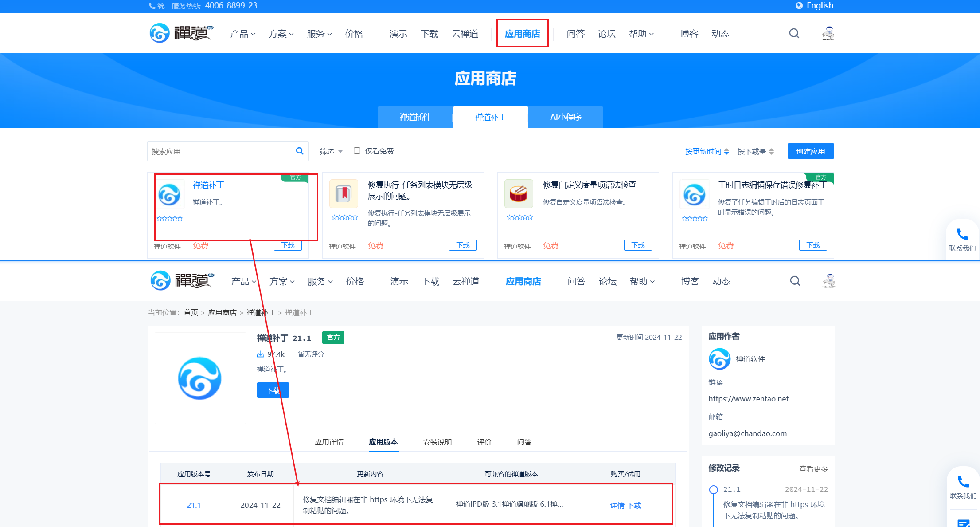Screen dimensions: 980x527
Task: Open 博客 in top navigation
Action: (x=689, y=34)
